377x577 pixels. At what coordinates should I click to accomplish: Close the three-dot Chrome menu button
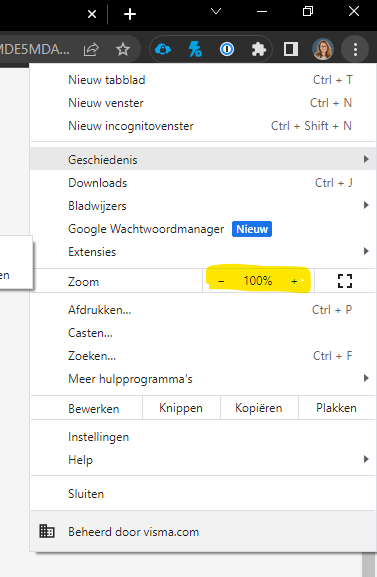355,49
